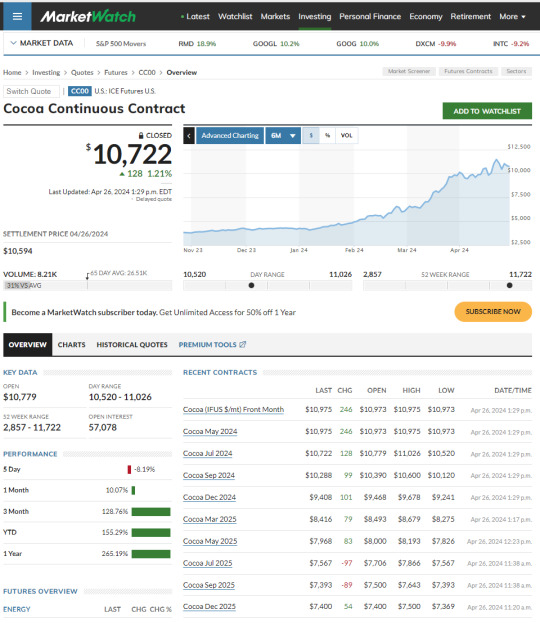Click the open interest value 57,078
The image size is (540, 623).
103,428
